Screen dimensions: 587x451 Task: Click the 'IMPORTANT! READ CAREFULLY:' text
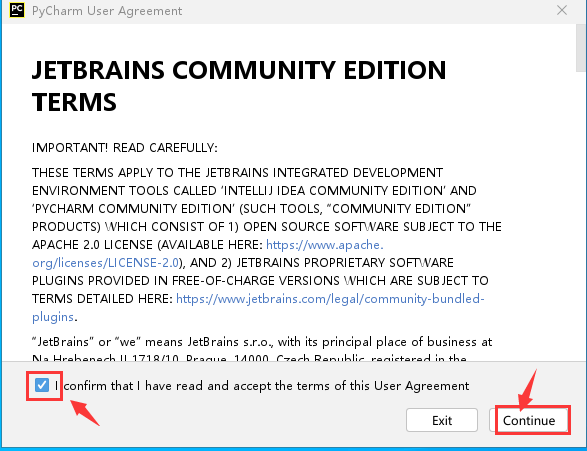point(125,148)
